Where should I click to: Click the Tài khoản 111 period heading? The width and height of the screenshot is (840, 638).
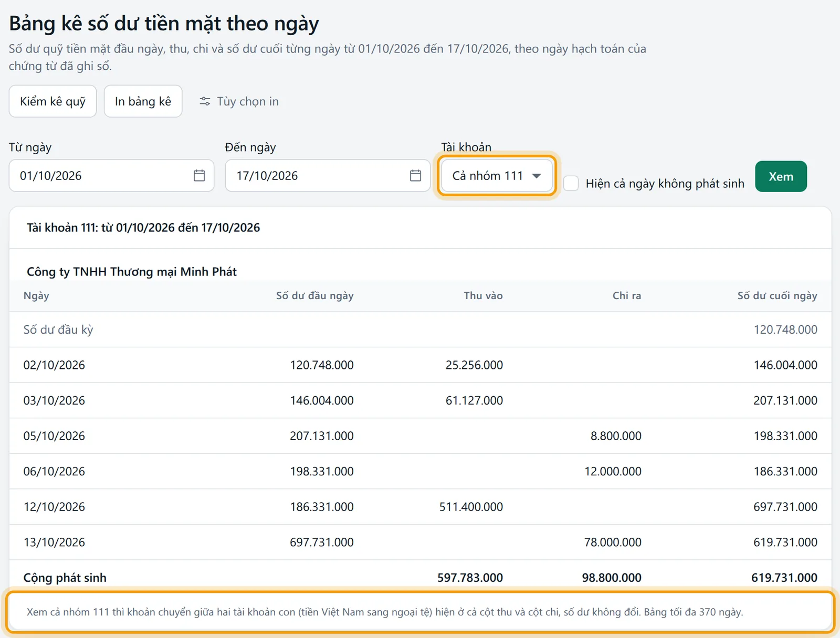click(143, 228)
